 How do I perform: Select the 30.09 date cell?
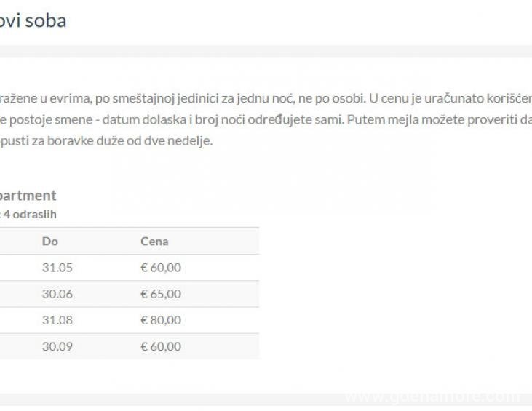click(57, 346)
